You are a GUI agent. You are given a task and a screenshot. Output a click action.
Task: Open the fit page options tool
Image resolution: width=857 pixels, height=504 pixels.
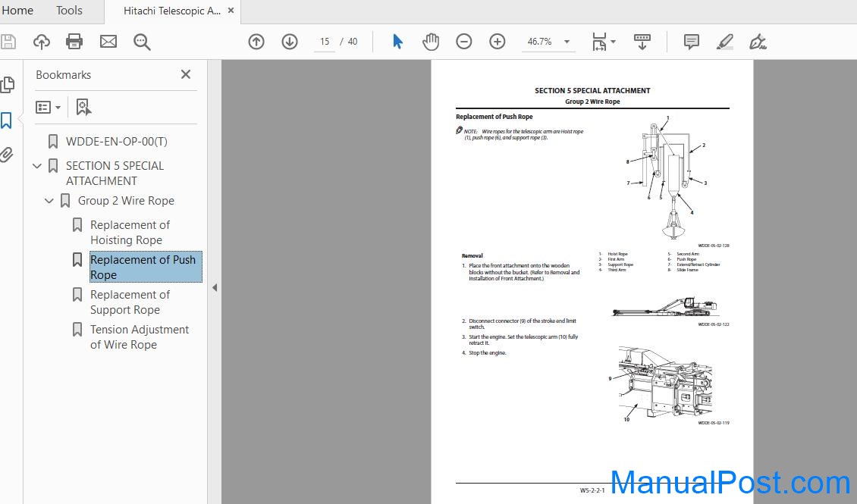pyautogui.click(x=604, y=42)
